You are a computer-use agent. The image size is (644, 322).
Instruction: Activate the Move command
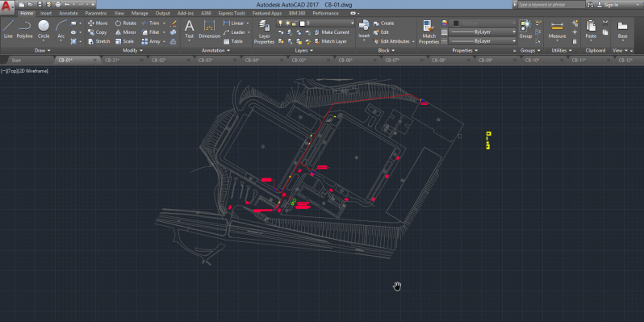[98, 23]
